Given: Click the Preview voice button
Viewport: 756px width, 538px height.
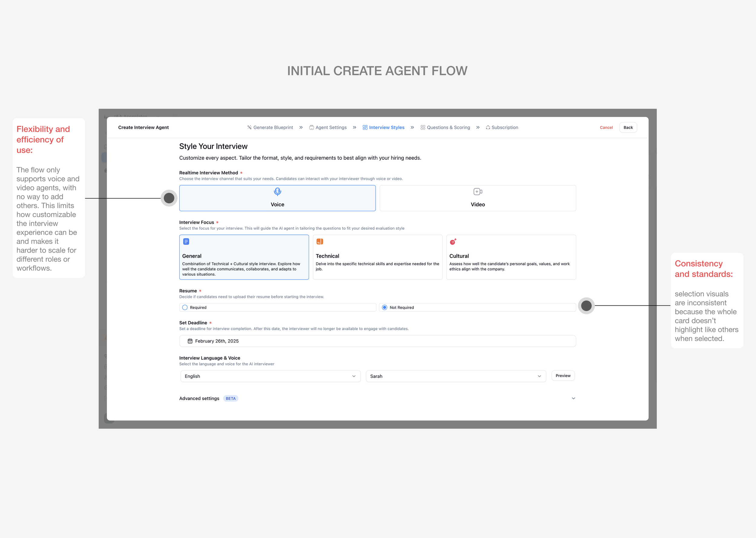Looking at the screenshot, I should [x=563, y=376].
